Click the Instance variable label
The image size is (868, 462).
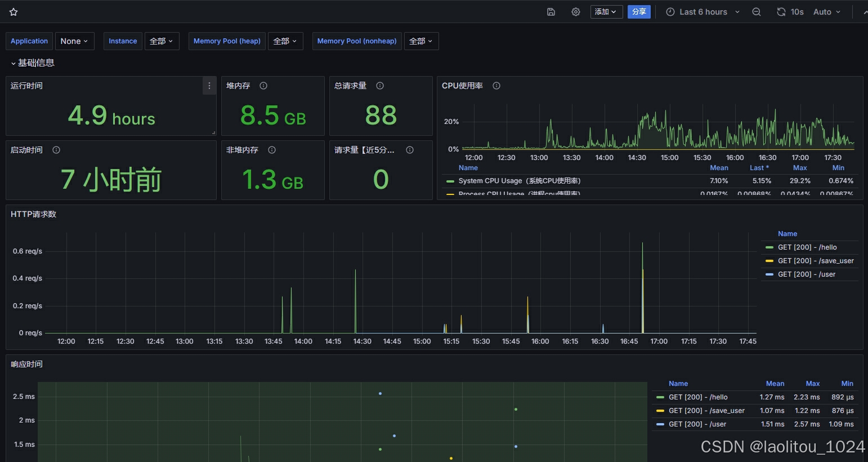click(x=123, y=41)
